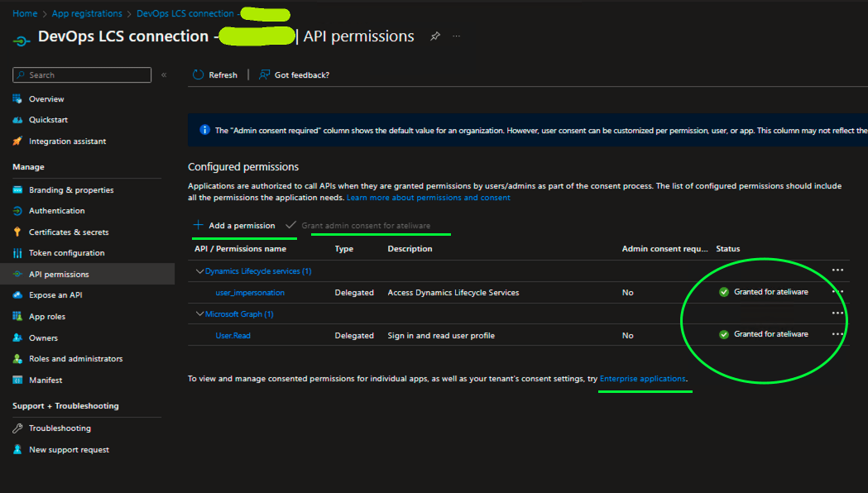Click Add a permission button
Viewport: 868px width, 493px height.
click(234, 225)
